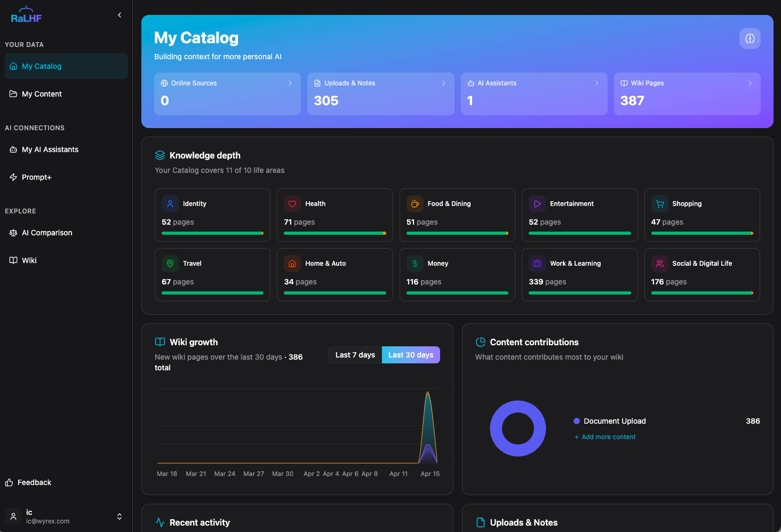Open the My Content section
The image size is (781, 532).
(41, 93)
